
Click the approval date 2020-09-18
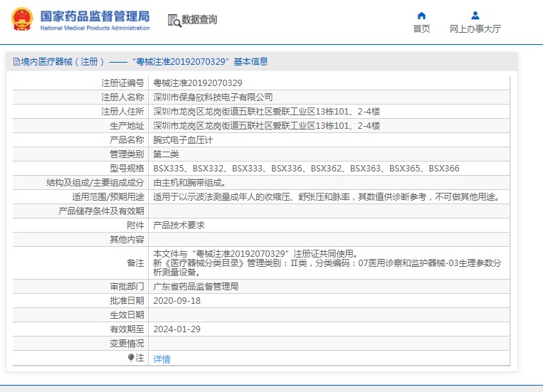176,301
